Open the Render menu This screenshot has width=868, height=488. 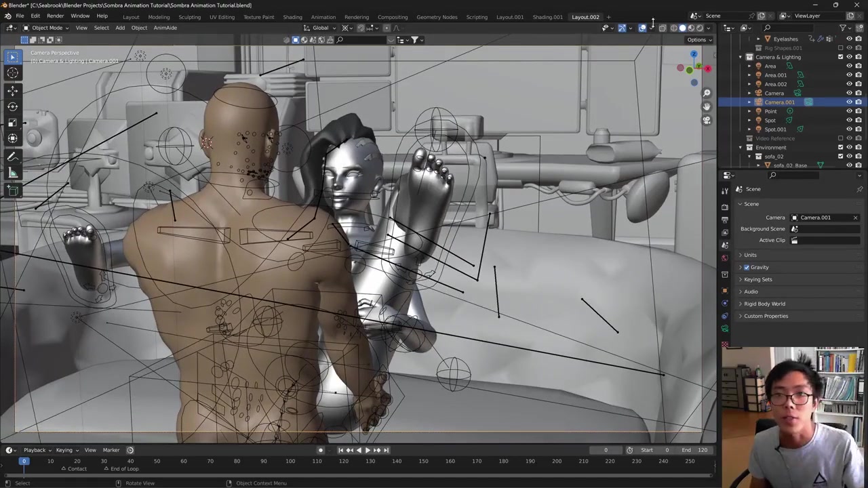tap(55, 16)
